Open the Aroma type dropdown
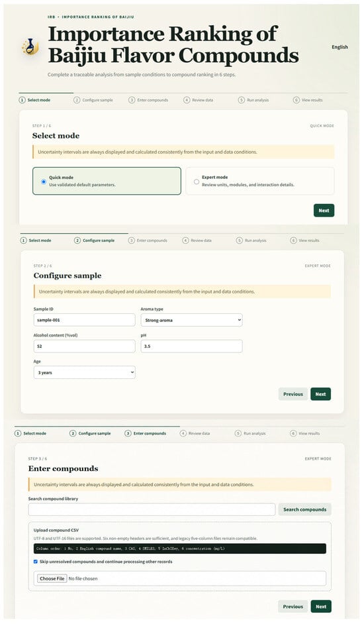 tap(191, 320)
